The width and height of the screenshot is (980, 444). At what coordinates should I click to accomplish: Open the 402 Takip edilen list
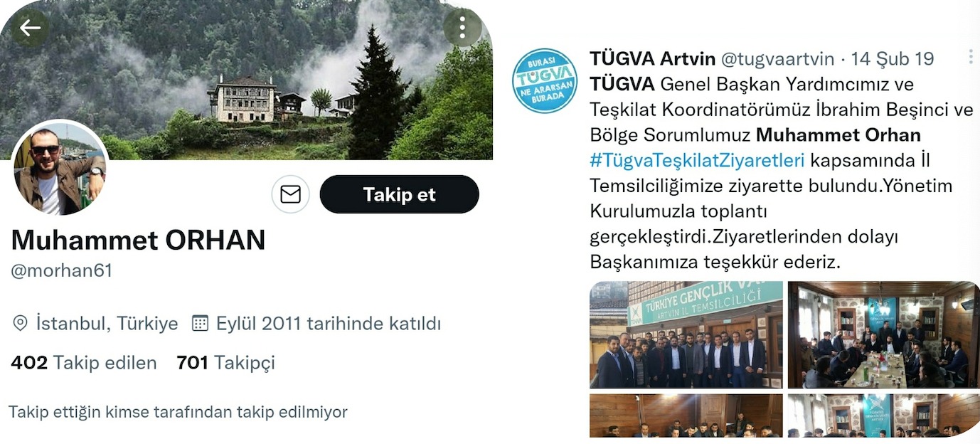click(x=84, y=363)
